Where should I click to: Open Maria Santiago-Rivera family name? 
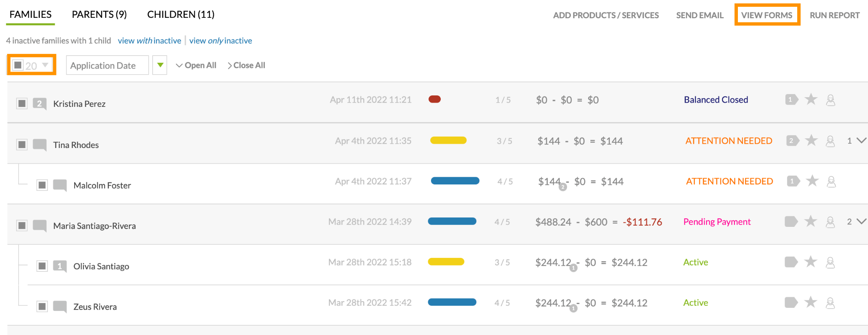[95, 226]
